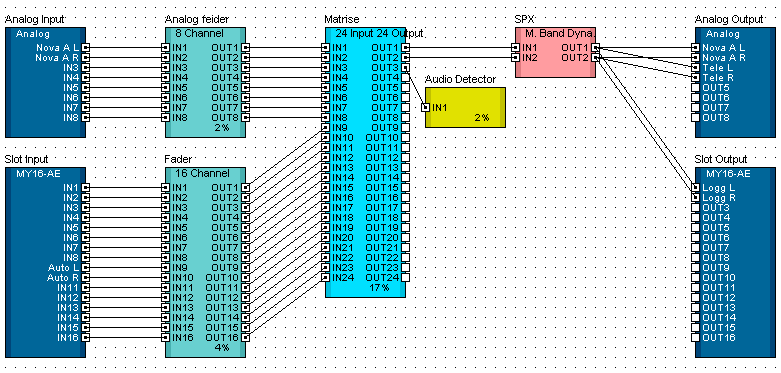Click the Auto L port on Slot Input
The height and width of the screenshot is (373, 781).
click(x=86, y=267)
